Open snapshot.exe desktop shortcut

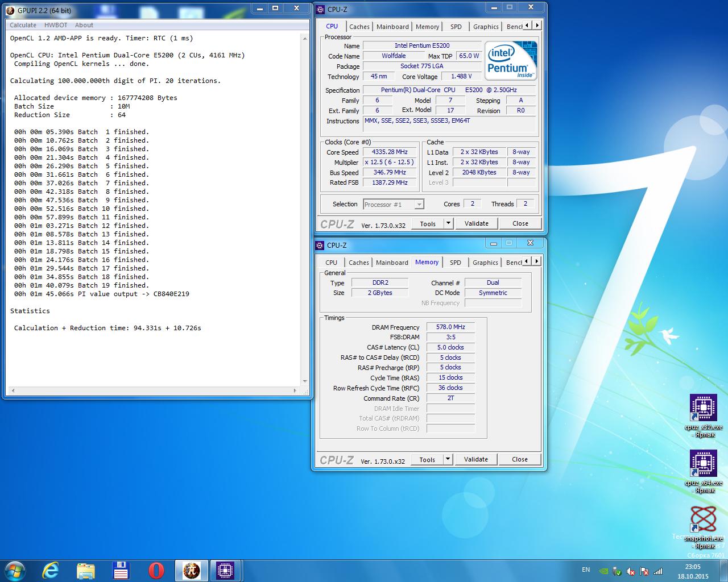point(704,526)
